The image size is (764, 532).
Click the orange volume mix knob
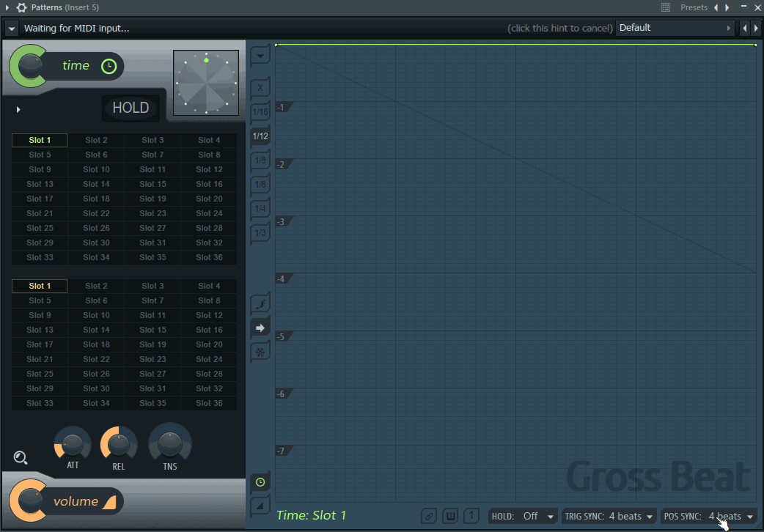30,500
